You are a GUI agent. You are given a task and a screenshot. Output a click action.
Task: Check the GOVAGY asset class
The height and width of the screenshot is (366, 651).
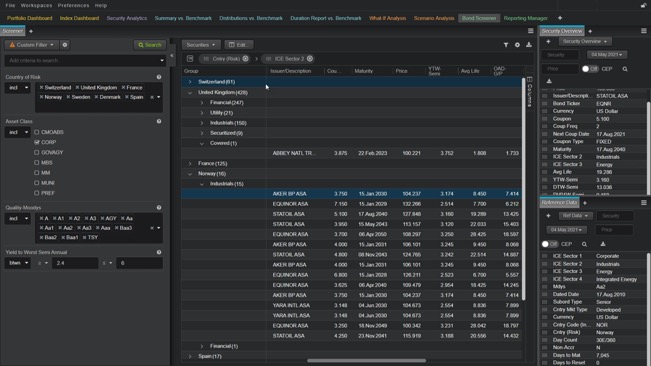(37, 152)
